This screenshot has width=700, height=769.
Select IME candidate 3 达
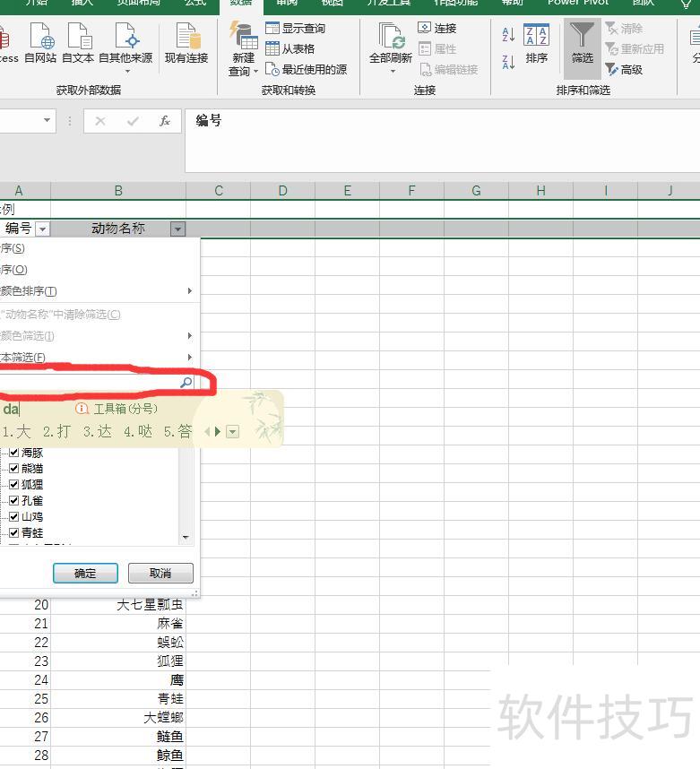pyautogui.click(x=97, y=432)
